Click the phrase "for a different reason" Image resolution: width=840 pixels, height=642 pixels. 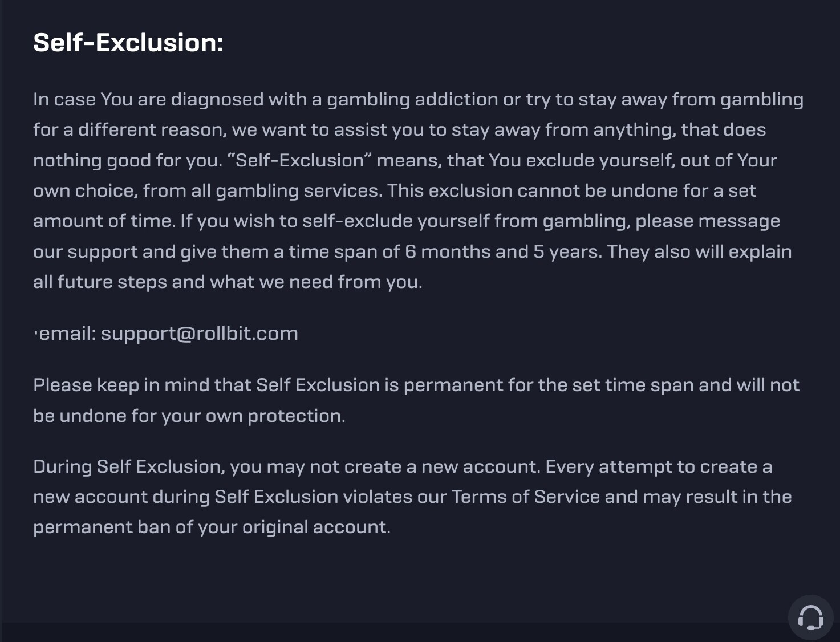coord(129,130)
